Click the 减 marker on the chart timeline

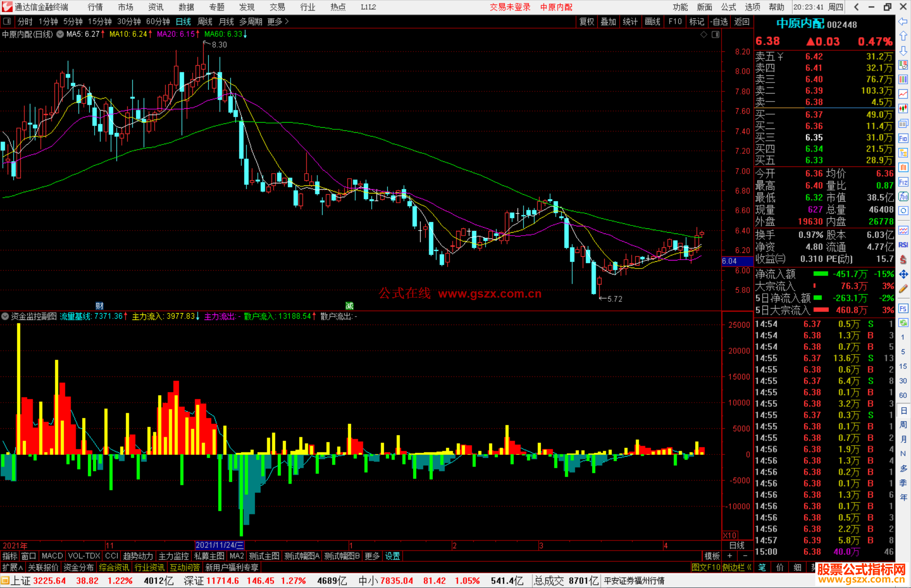tap(349, 306)
